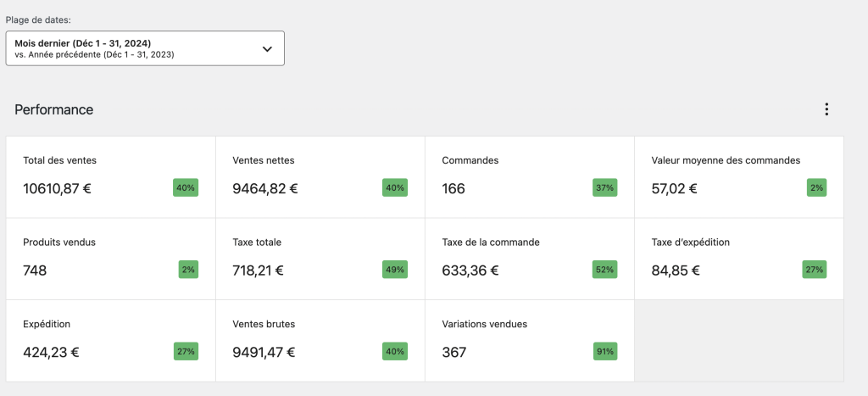Image resolution: width=868 pixels, height=396 pixels.
Task: Click the 10610,87 € total sales value
Action: 57,188
